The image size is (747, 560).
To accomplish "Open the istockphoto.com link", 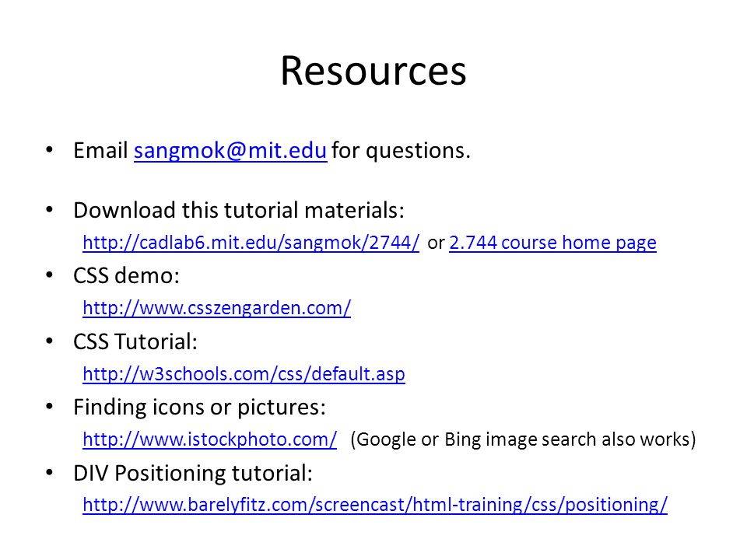I will coord(209,439).
